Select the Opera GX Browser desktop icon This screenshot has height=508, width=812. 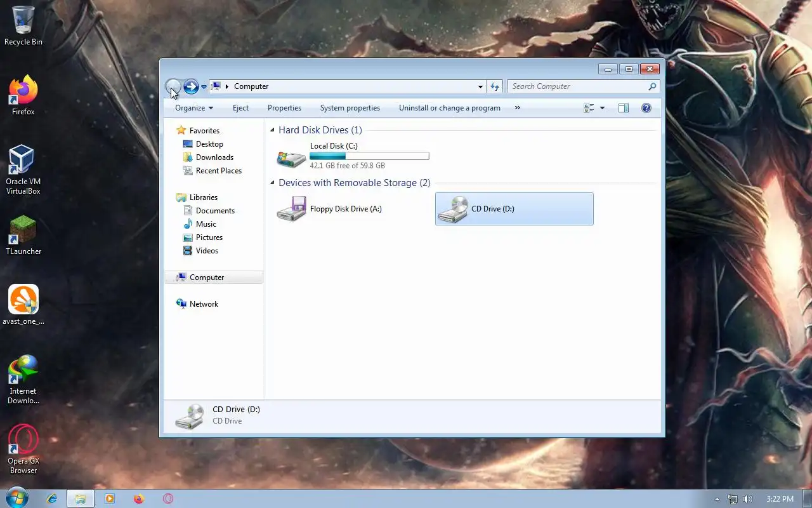pyautogui.click(x=23, y=450)
